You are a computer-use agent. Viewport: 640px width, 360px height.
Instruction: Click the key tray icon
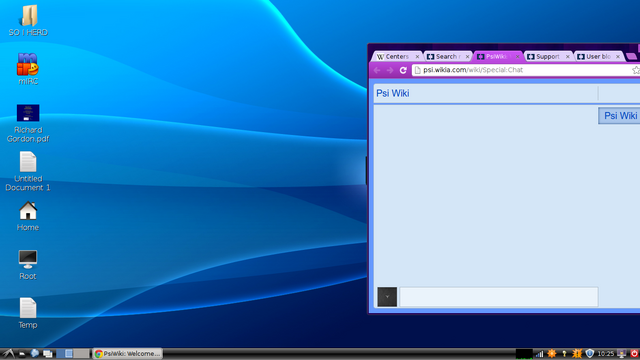pos(564,354)
